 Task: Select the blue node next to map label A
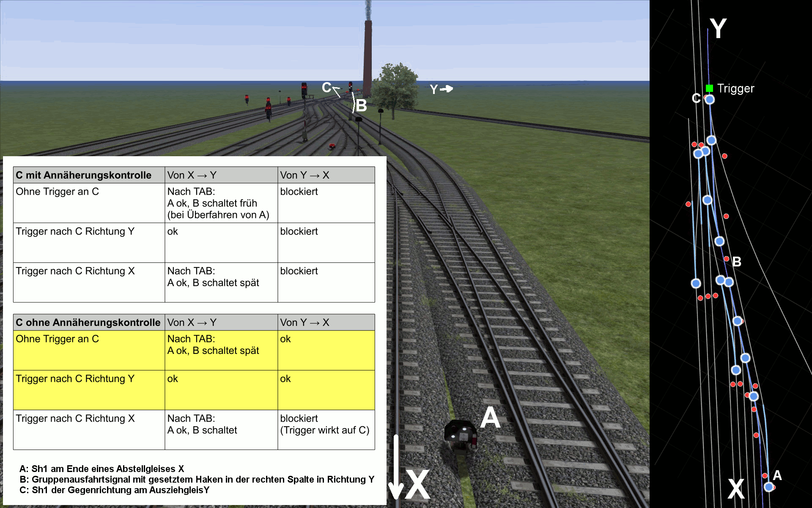[769, 487]
